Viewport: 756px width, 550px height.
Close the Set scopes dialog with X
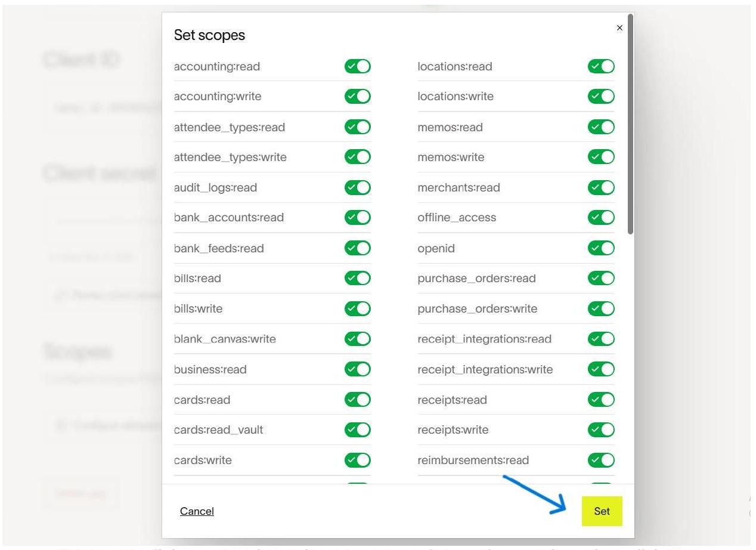click(x=619, y=28)
